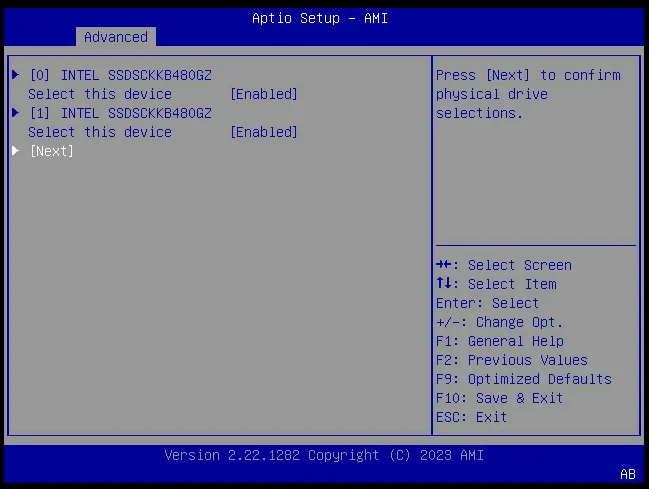Screen dimensions: 649x489
Task: Toggle [Enabled] value for device [0]
Action: [264, 94]
